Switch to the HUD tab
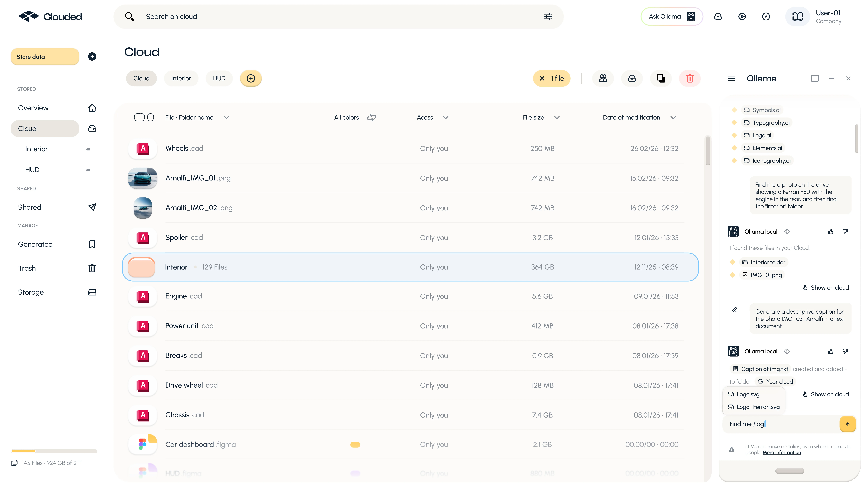This screenshot has height=488, width=868. [x=219, y=79]
